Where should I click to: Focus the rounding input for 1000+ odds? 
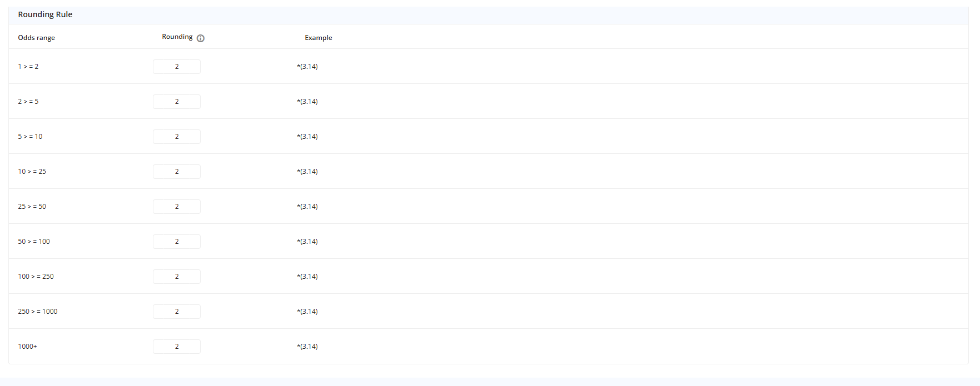[x=177, y=347]
